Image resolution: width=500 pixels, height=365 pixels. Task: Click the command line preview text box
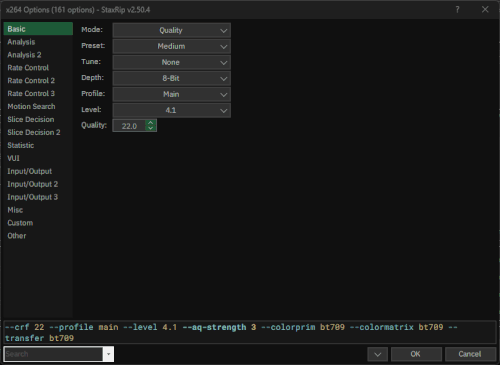coord(249,332)
